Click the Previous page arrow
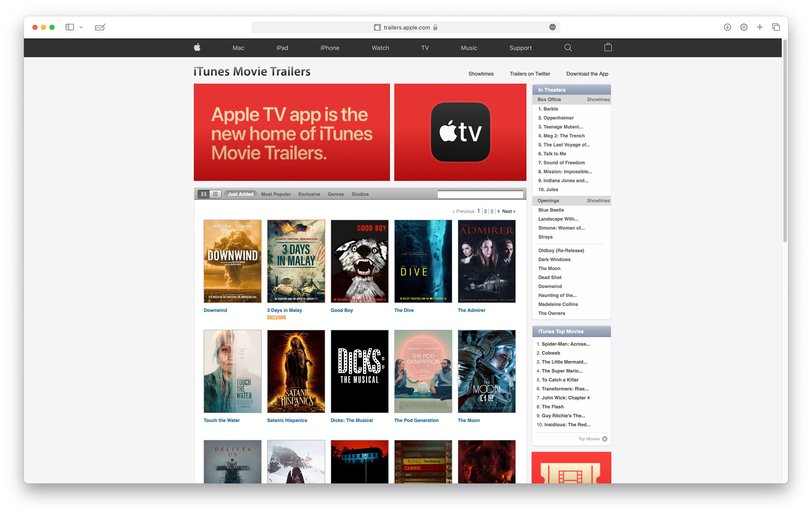 click(453, 212)
